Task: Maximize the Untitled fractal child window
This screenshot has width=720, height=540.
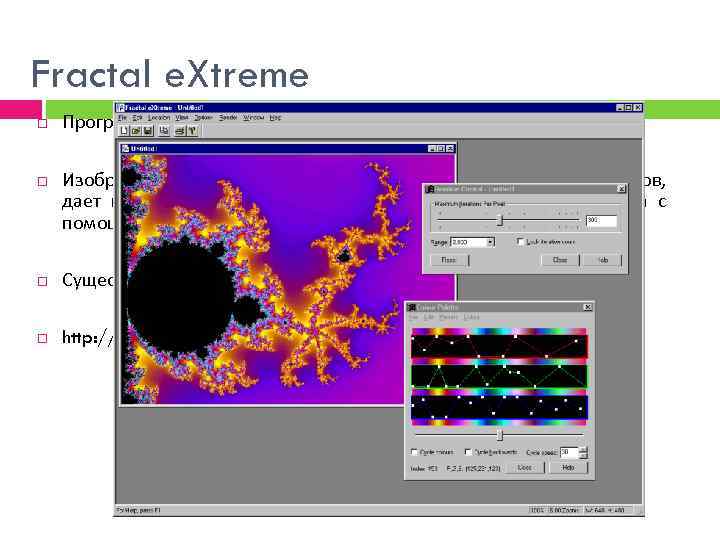Action: point(441,148)
